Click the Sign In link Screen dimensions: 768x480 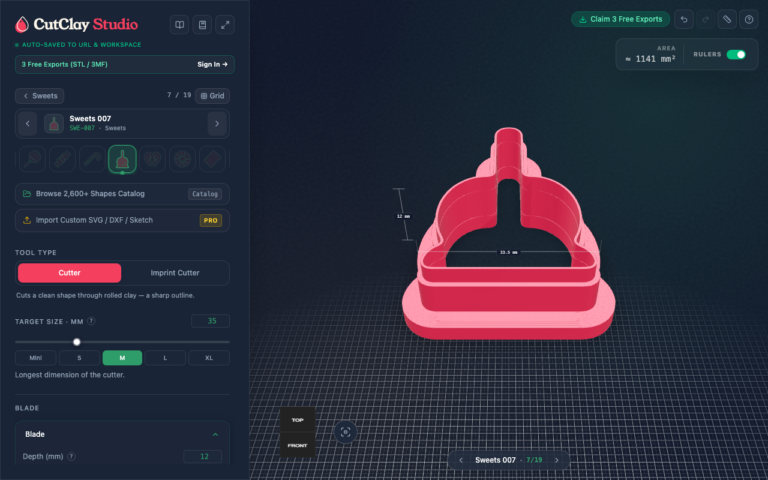tap(212, 65)
